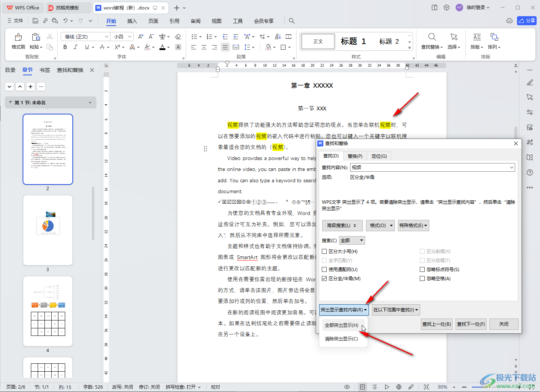The height and width of the screenshot is (392, 540).
Task: Click the clear formatting eraser icon
Action: click(x=178, y=37)
